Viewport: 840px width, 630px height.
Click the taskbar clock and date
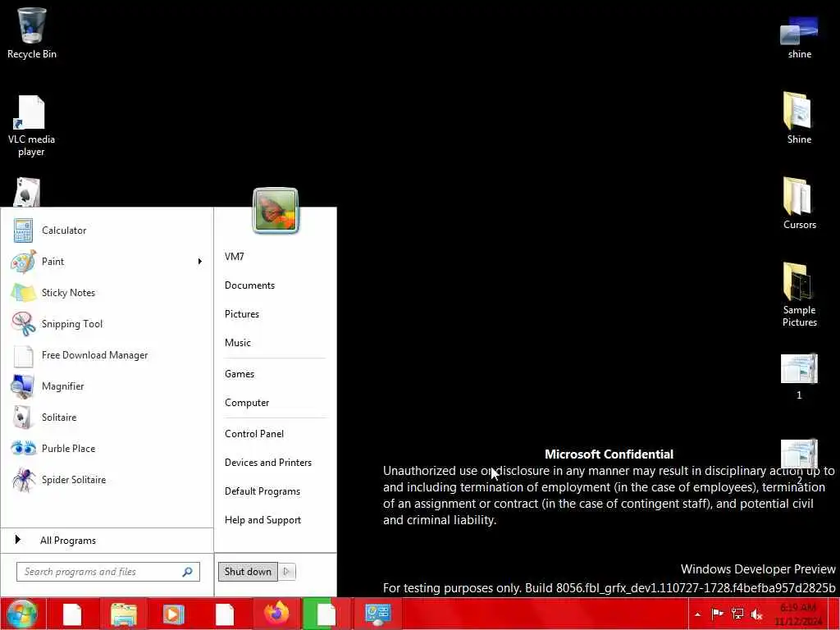pyautogui.click(x=797, y=614)
